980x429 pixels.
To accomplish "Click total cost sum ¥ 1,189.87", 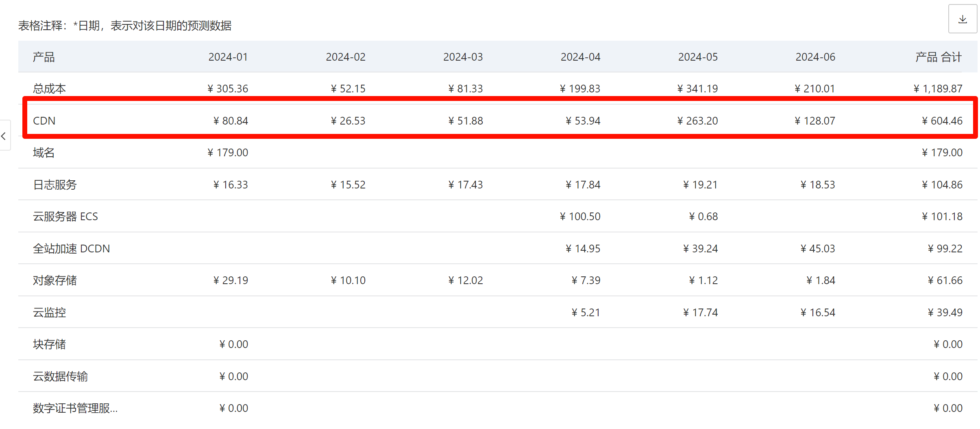I will click(938, 89).
